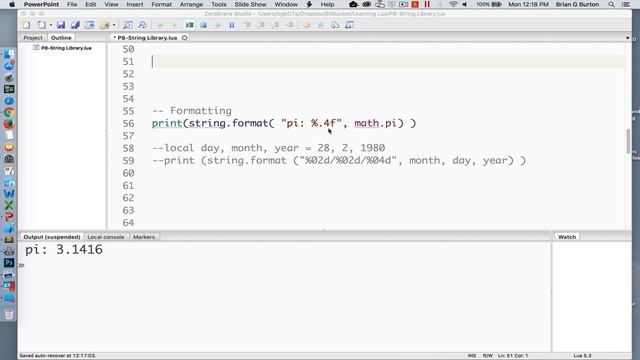This screenshot has width=640, height=360.
Task: Stop the running process with blue square
Action: (203, 25)
